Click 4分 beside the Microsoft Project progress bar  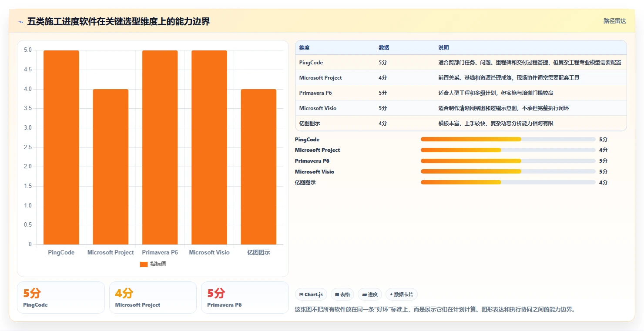tap(603, 150)
